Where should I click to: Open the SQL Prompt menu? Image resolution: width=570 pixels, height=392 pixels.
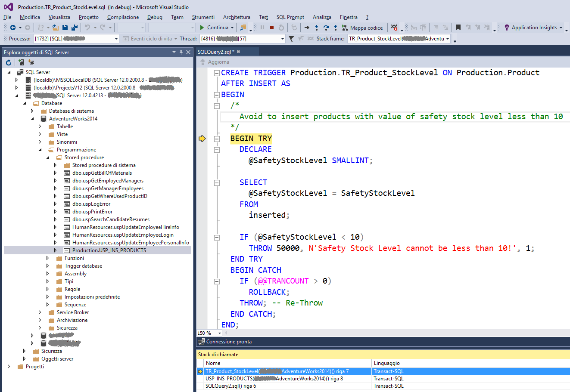290,17
